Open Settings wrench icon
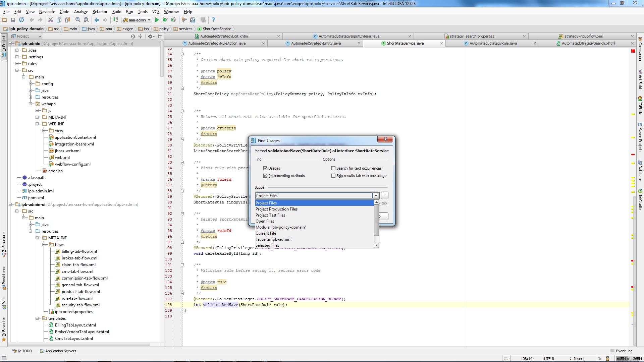644x362 pixels. [184, 20]
